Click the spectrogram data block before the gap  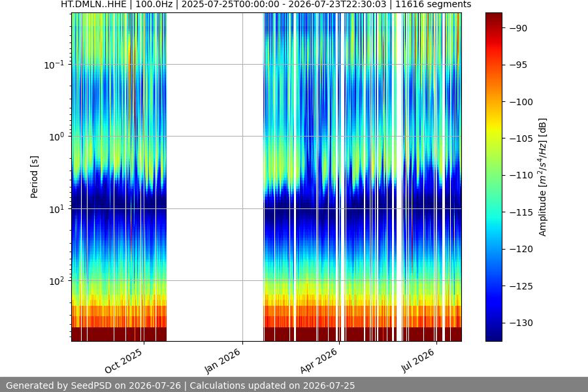pos(119,177)
